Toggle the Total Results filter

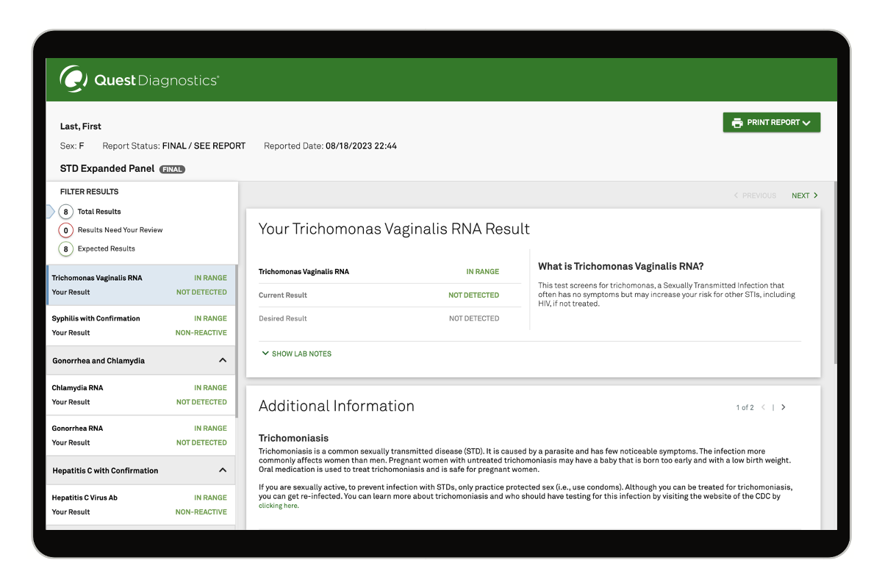[x=99, y=212]
